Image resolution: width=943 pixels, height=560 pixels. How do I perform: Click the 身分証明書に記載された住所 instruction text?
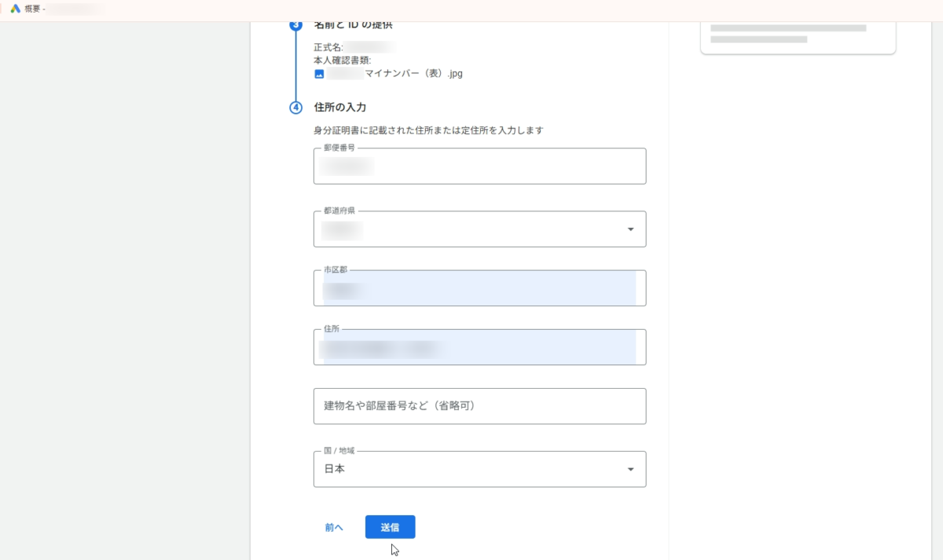428,130
